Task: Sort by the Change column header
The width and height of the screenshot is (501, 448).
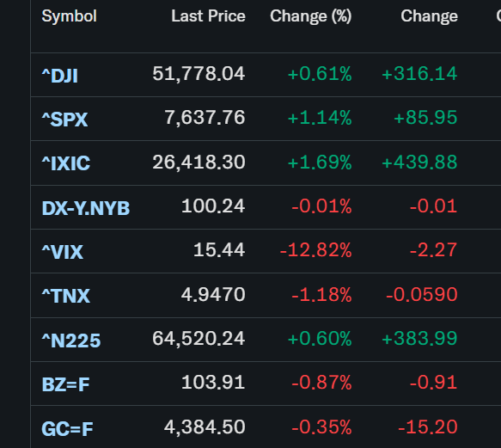Action: click(429, 16)
